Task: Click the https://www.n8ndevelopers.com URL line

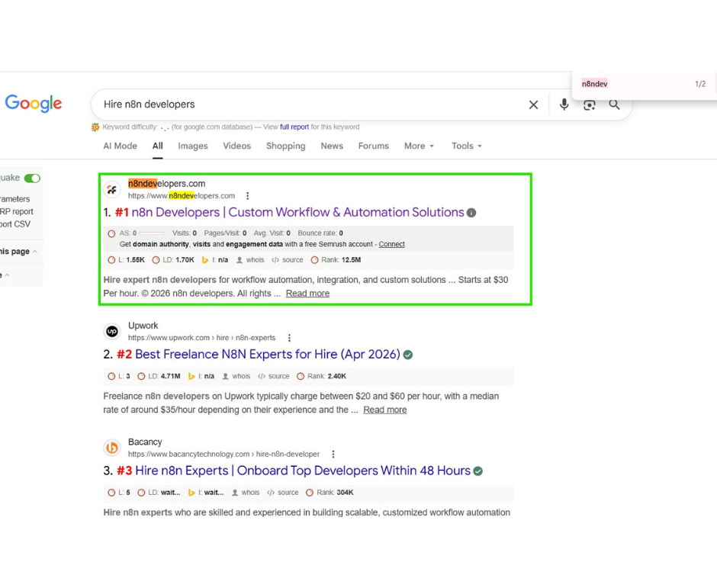Action: (182, 196)
